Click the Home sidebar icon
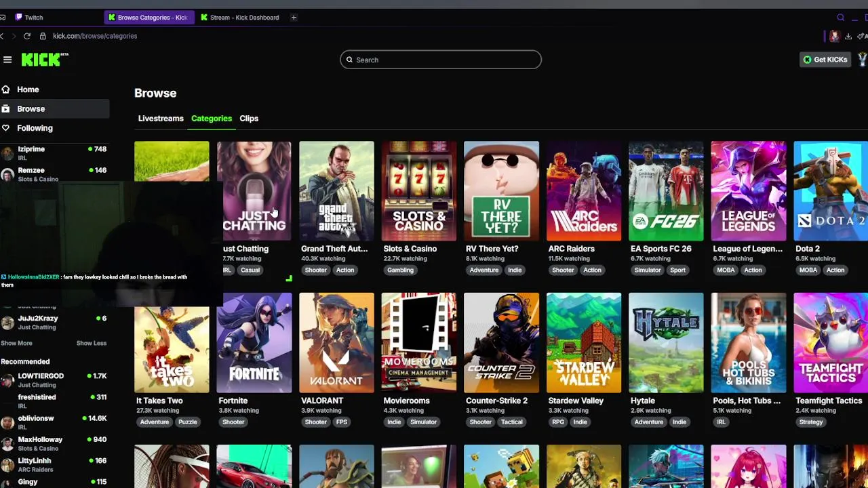Image resolution: width=868 pixels, height=488 pixels. coord(5,89)
